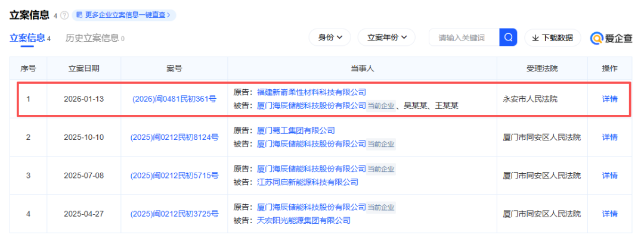Open case (2025)闽0212民初8124号

[174, 137]
